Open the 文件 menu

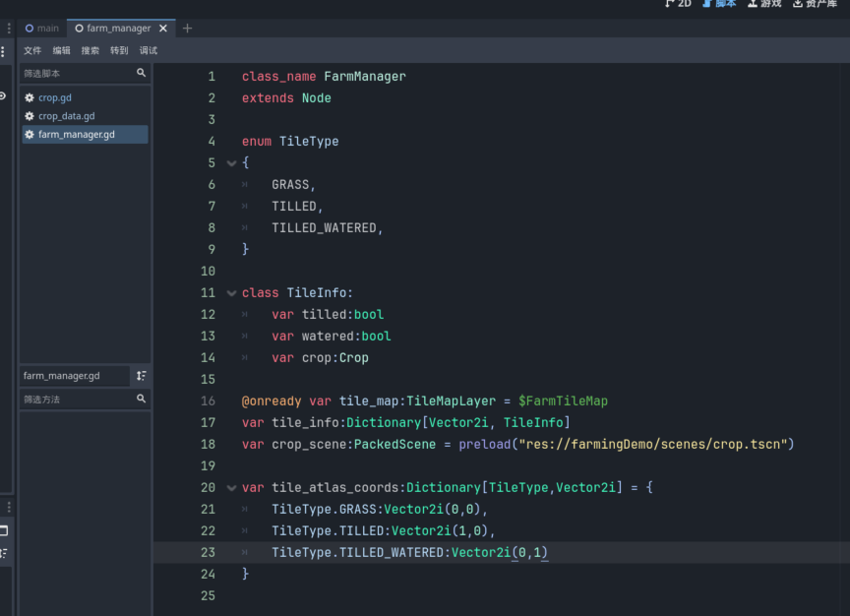(x=32, y=50)
